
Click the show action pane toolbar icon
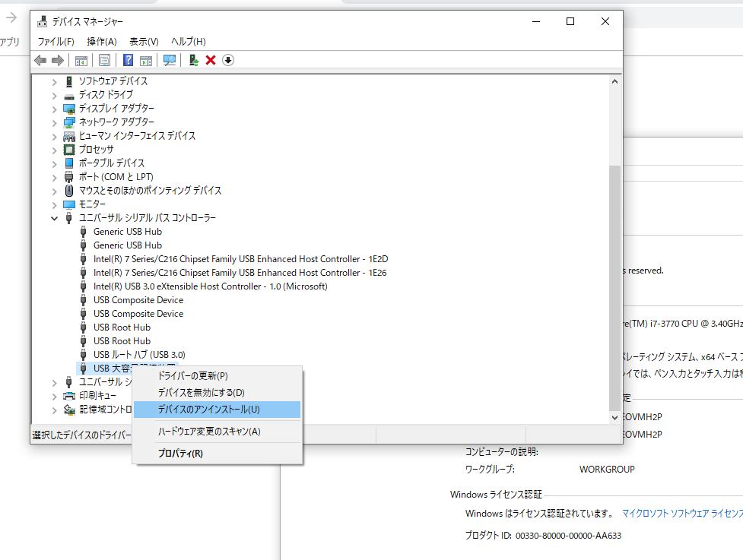tap(146, 60)
